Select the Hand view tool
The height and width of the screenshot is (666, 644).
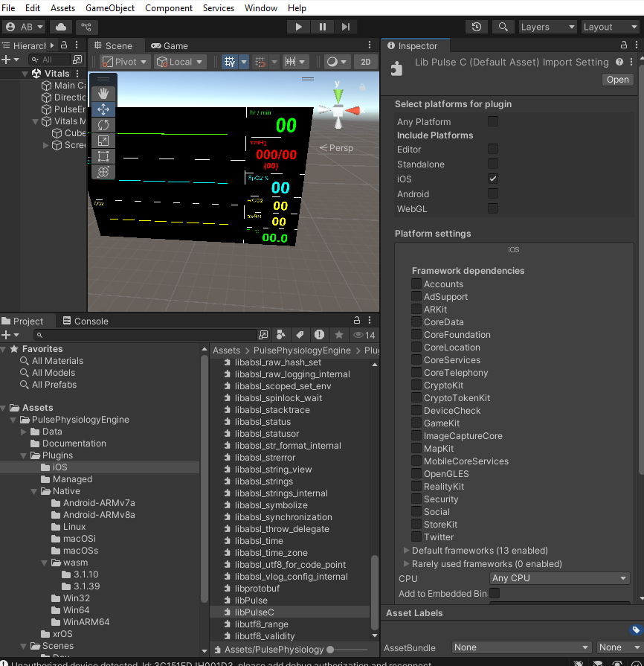[103, 93]
